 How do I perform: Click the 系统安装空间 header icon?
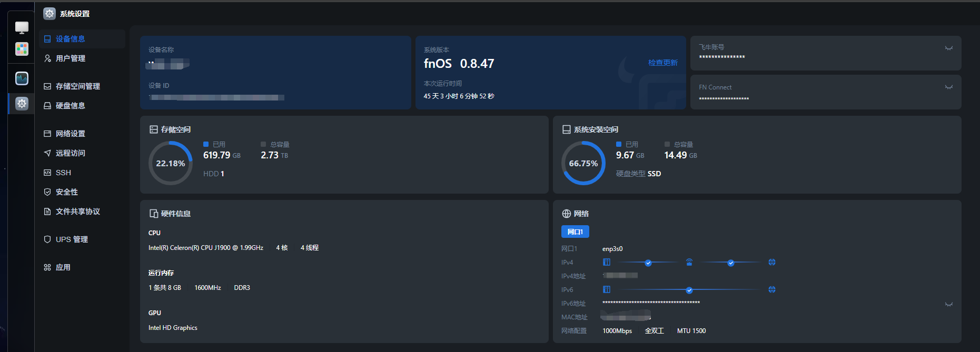567,129
